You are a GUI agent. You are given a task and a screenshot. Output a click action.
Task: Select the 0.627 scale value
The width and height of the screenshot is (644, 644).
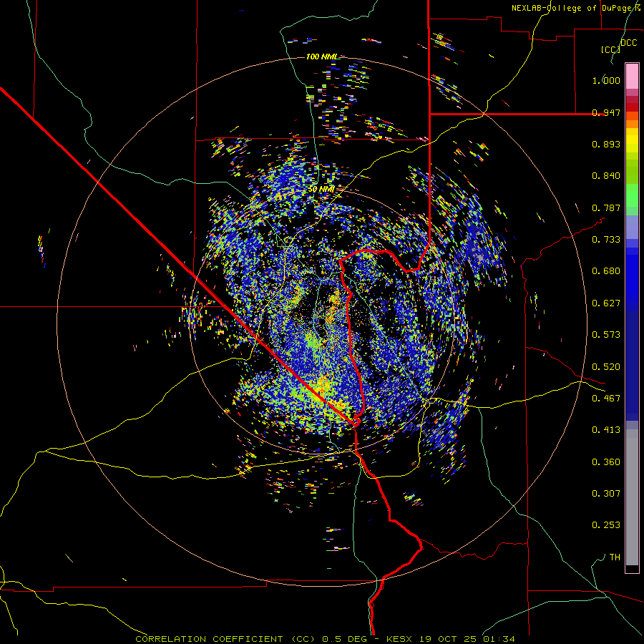[x=606, y=303]
